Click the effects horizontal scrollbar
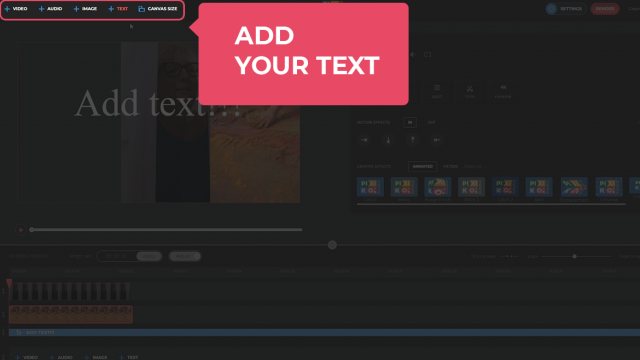 (491, 204)
